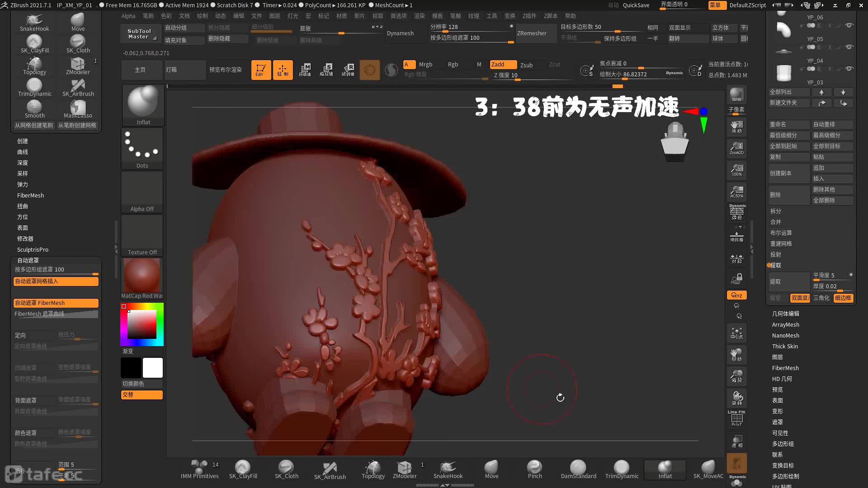Select the SK_AirBrush brush in bottom shelf
Image resolution: width=868 pixels, height=488 pixels.
(x=330, y=470)
